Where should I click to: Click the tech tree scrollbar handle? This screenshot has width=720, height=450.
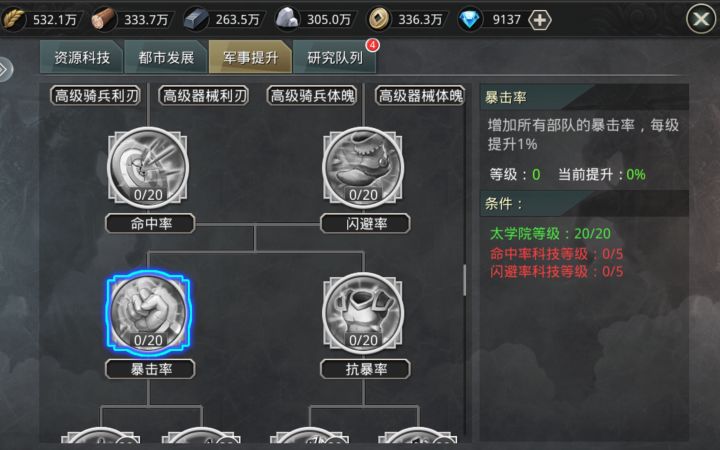(464, 280)
